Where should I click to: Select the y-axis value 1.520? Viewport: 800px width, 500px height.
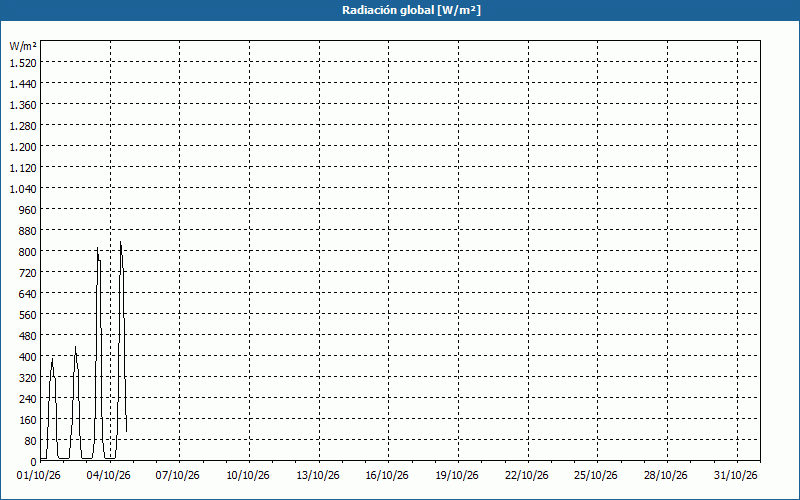(x=23, y=63)
